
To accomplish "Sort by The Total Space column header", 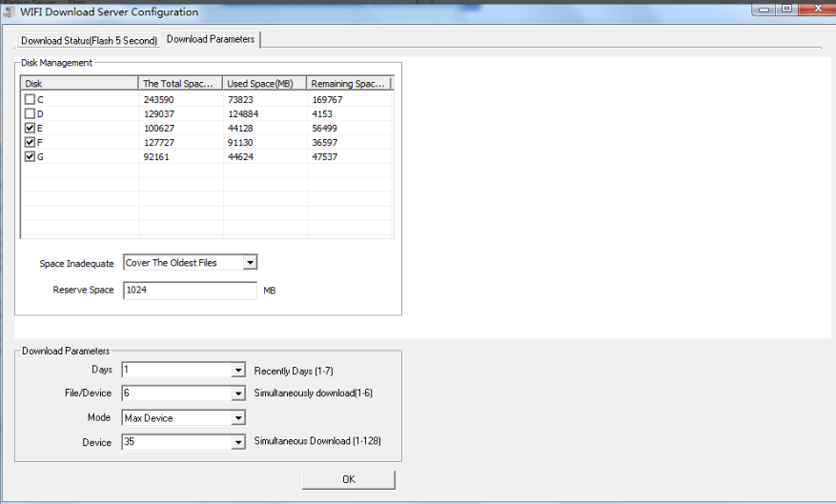I will [180, 84].
